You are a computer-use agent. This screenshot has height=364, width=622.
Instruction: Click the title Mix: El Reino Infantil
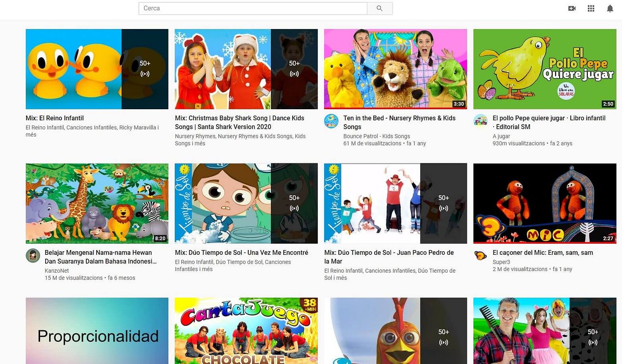tap(55, 118)
